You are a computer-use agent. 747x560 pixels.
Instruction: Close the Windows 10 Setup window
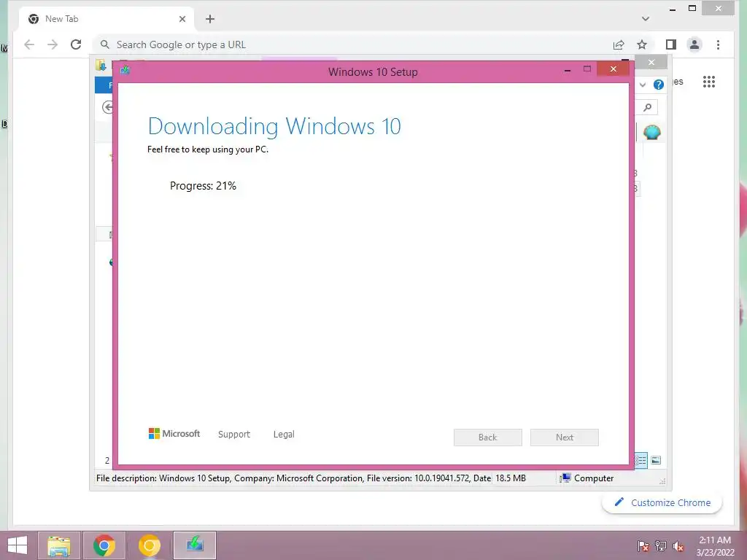point(613,69)
